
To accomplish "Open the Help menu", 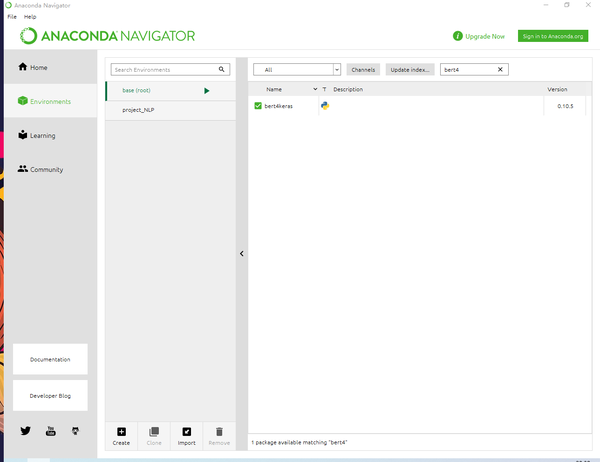I will click(x=30, y=16).
